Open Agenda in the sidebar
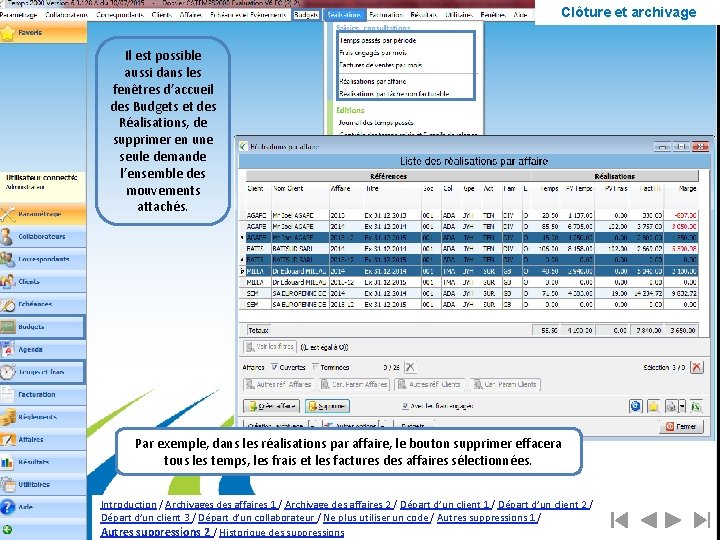Screen dimensions: 720x540 point(43,349)
